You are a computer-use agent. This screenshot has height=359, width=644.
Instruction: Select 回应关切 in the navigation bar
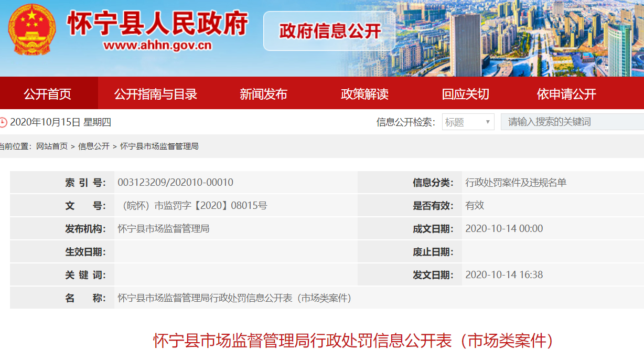tap(466, 94)
